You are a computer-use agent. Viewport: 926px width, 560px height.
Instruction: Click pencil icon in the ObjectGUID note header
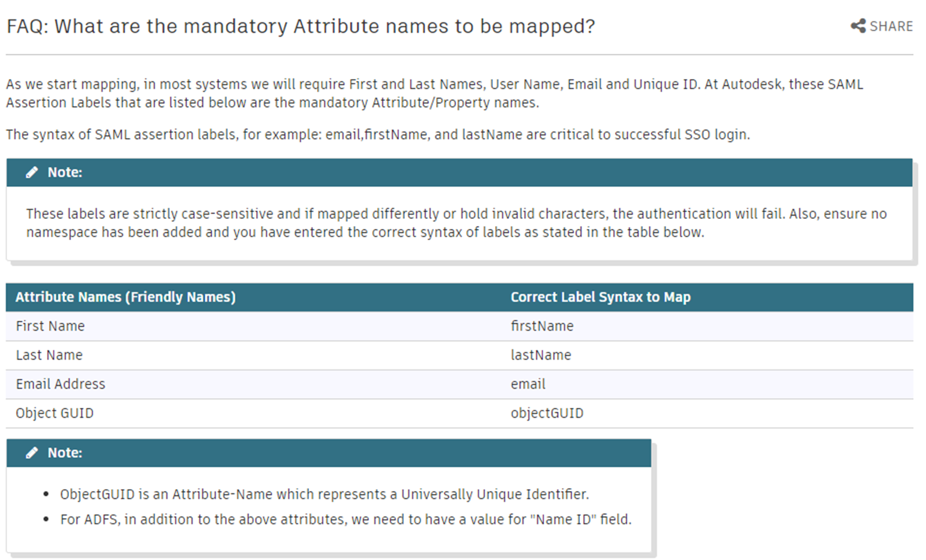coord(32,453)
